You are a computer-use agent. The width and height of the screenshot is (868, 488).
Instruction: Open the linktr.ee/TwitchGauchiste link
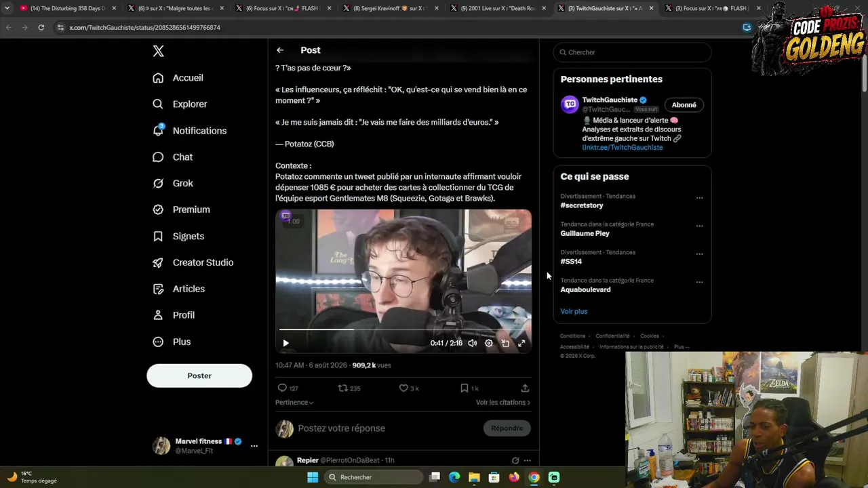point(623,148)
